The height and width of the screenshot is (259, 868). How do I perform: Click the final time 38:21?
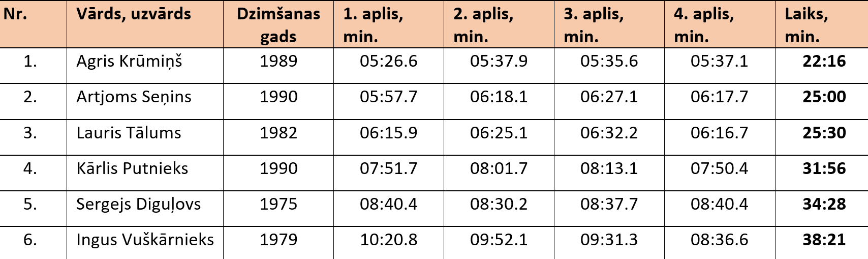pyautogui.click(x=824, y=240)
